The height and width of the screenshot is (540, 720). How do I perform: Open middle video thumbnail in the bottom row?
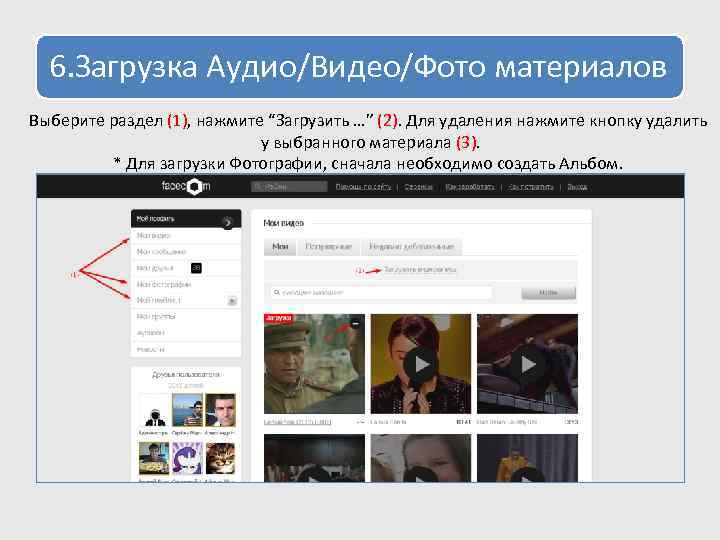(421, 458)
